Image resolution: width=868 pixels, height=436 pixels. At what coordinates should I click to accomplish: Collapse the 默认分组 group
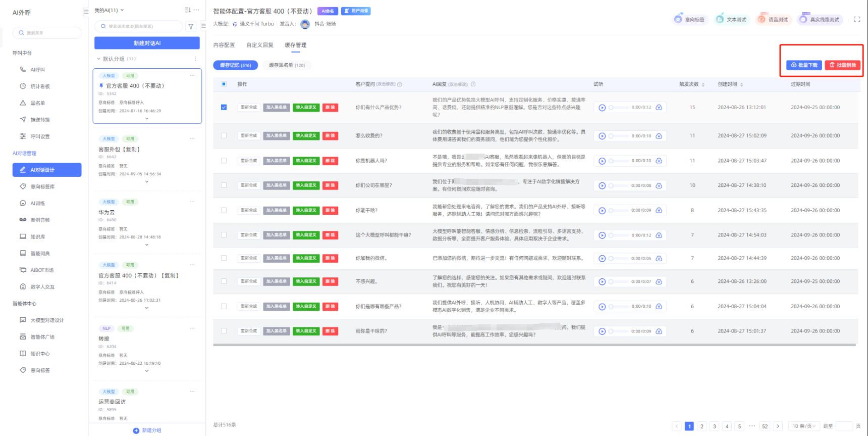[x=99, y=59]
